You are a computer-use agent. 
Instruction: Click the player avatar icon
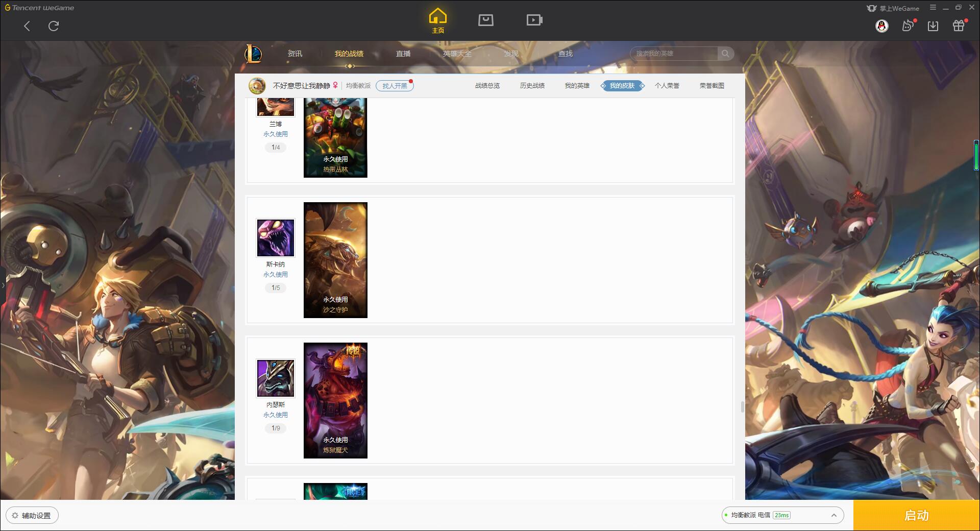pyautogui.click(x=257, y=86)
